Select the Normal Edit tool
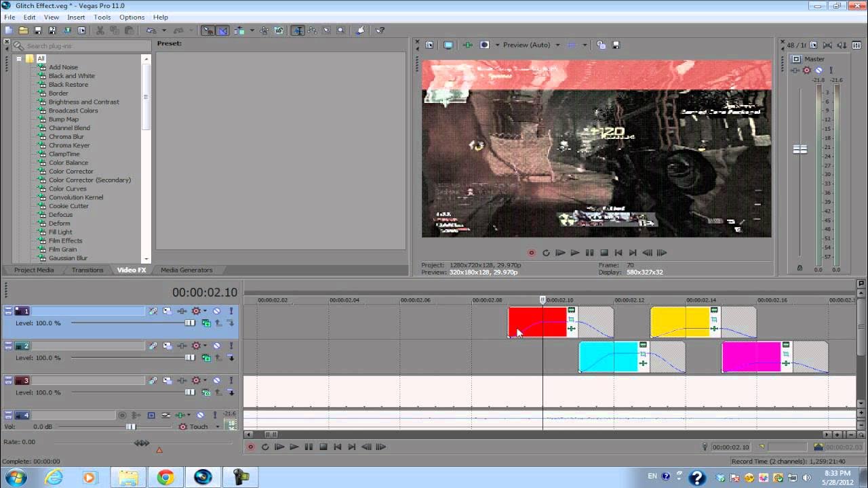Screen dimensions: 868x488 point(298,30)
